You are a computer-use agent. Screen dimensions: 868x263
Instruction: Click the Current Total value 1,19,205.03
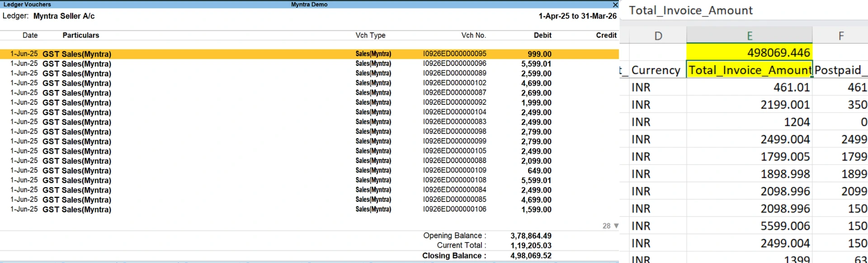(x=531, y=245)
